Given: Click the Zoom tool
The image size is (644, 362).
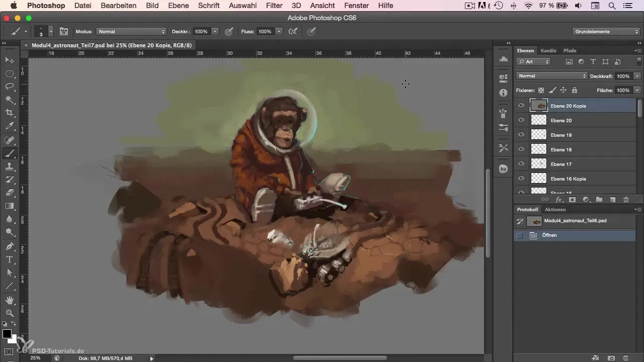Looking at the screenshot, I should [10, 313].
